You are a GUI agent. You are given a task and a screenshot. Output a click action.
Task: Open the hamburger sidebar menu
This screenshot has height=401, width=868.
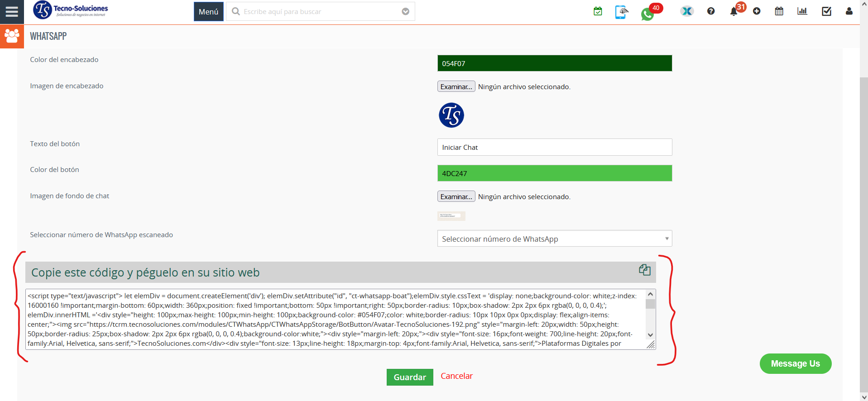click(x=12, y=12)
